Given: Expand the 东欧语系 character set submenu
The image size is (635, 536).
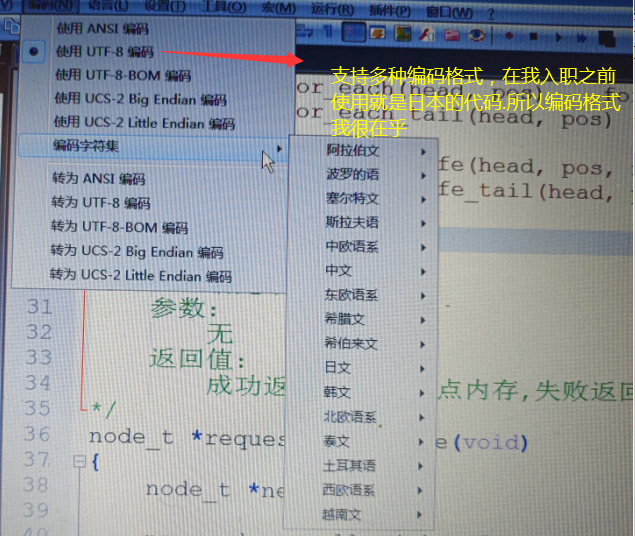Looking at the screenshot, I should click(361, 295).
